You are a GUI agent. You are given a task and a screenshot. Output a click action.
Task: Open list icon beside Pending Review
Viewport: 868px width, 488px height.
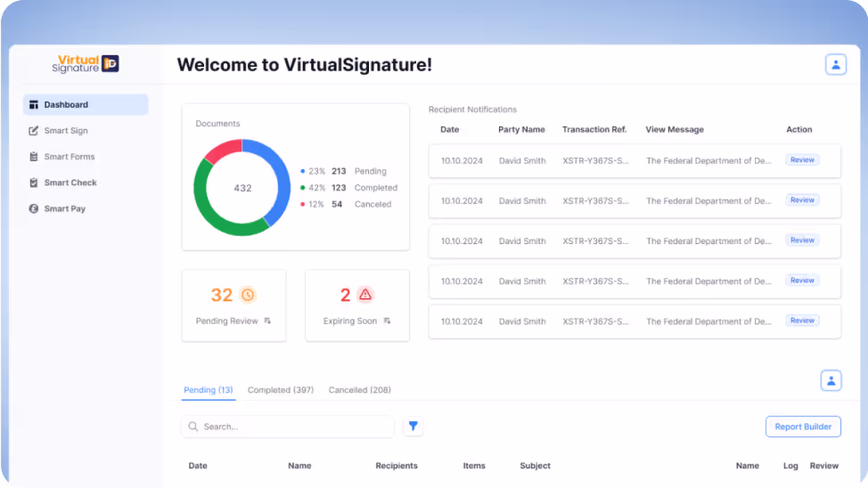coord(267,321)
